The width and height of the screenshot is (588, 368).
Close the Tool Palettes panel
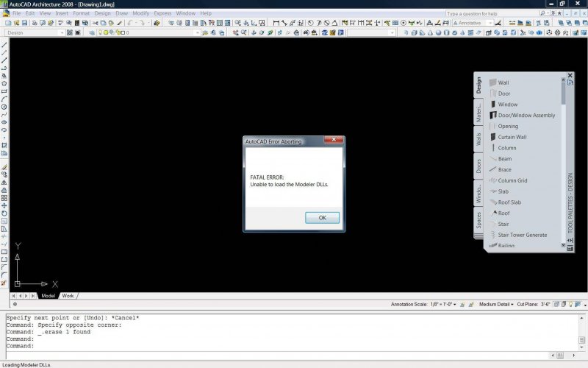(570, 76)
